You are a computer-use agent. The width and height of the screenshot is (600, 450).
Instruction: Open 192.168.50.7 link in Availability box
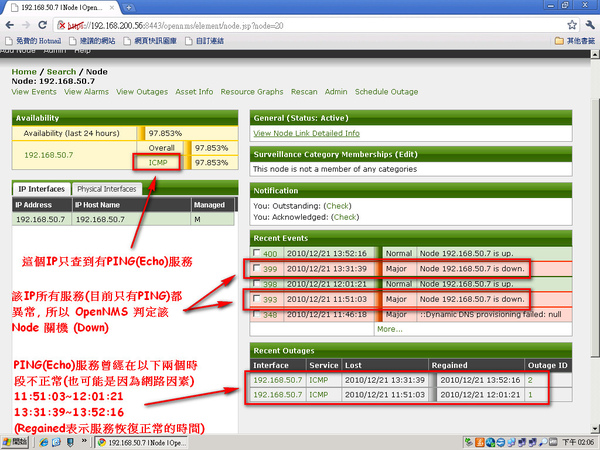[x=49, y=155]
